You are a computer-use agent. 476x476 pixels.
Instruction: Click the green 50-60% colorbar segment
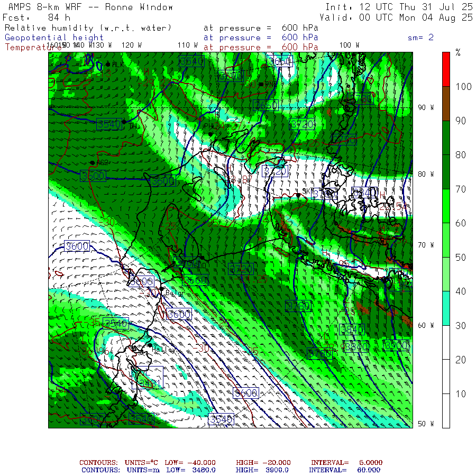(446, 240)
